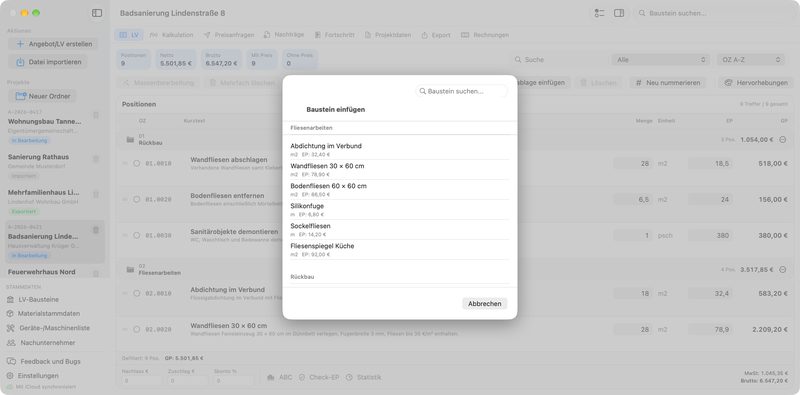Focus the title bar Baustein suchen field
This screenshot has width=800, height=395.
coord(714,13)
